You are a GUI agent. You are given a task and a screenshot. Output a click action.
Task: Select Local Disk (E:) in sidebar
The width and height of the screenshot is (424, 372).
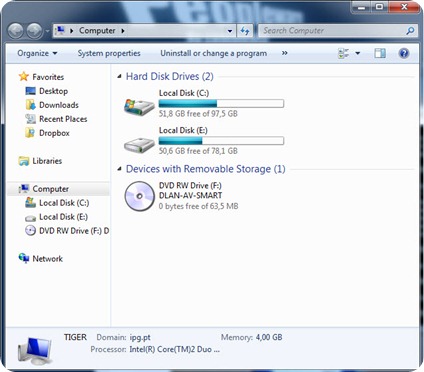64,217
